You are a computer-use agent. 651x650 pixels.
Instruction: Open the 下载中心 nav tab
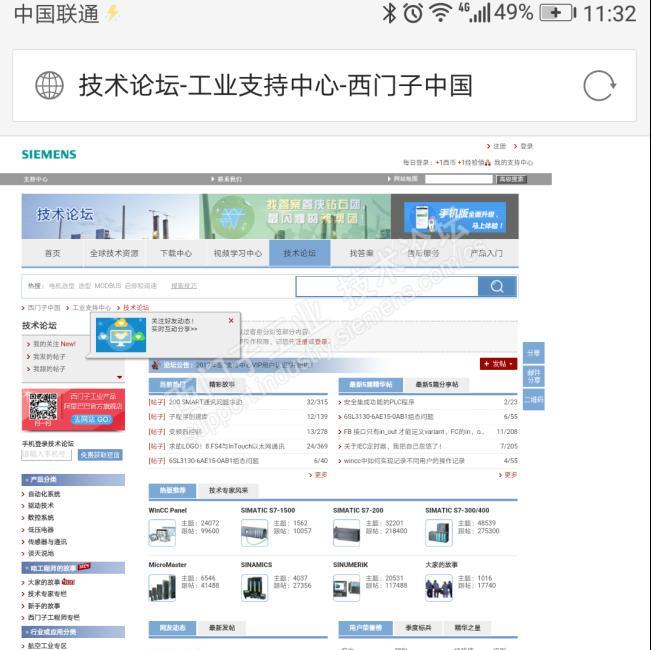tap(176, 253)
